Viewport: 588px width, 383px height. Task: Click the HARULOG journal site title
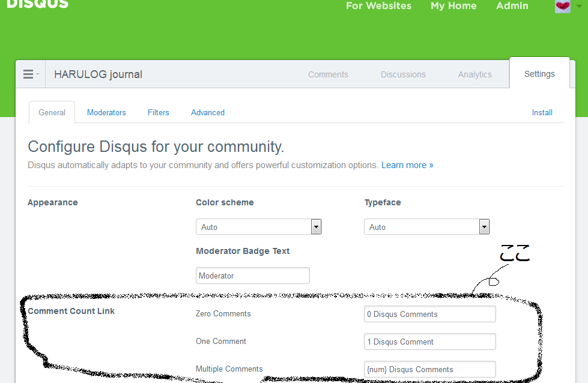[99, 74]
